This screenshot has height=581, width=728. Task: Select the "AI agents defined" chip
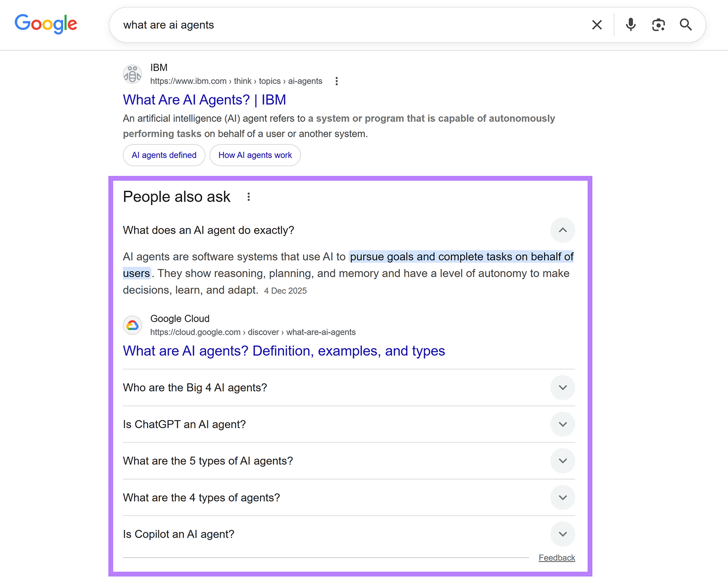coord(163,155)
